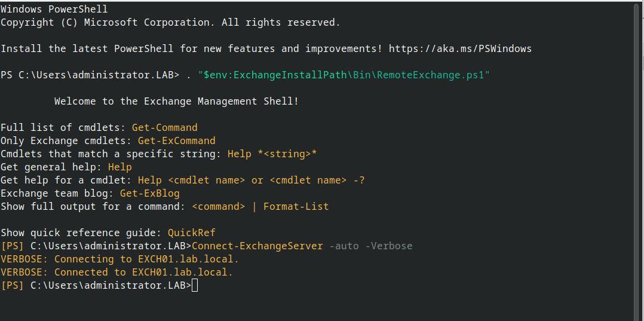644x321 pixels.
Task: Select the Get-ExBlog text
Action: (x=150, y=193)
